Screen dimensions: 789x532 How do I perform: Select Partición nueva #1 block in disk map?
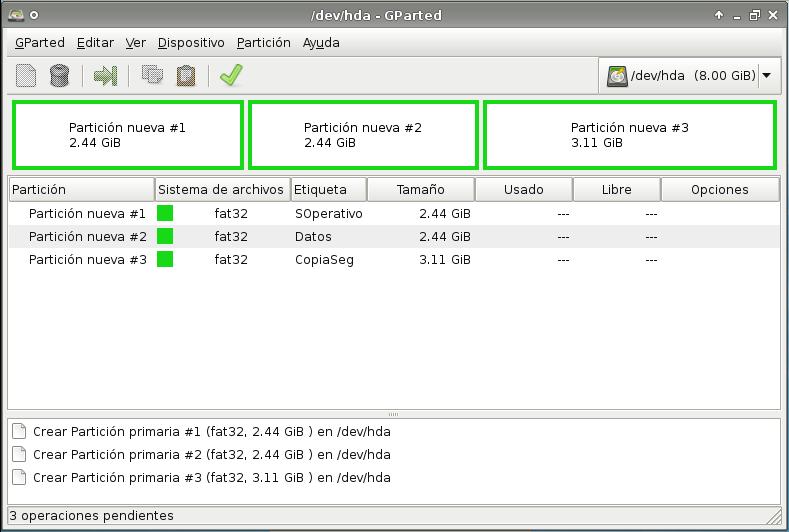pos(127,135)
